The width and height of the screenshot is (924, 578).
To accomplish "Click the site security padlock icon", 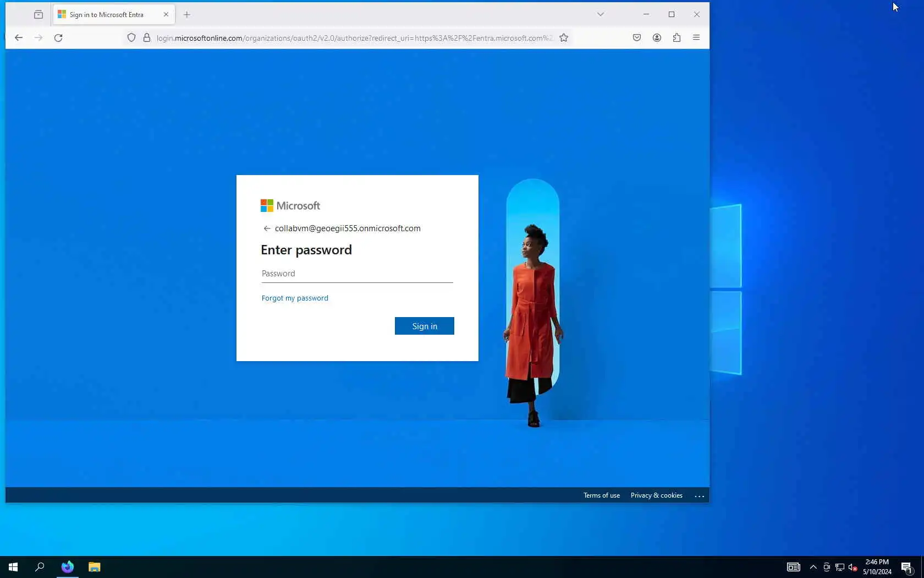I will point(147,37).
